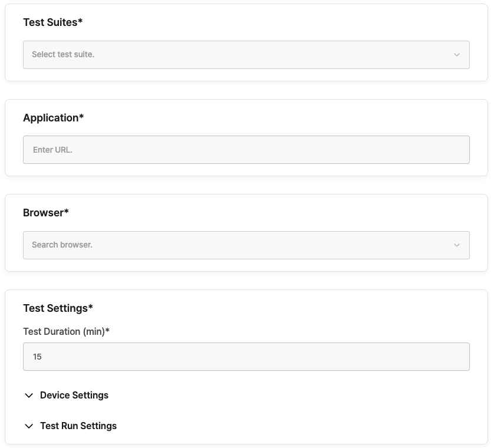Click chevron arrow in Select test suite field

tap(456, 55)
